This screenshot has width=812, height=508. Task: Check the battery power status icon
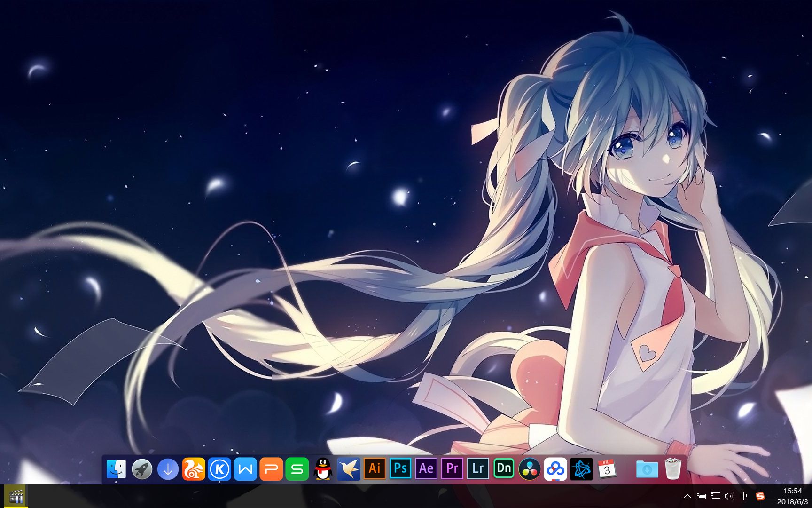(x=701, y=496)
